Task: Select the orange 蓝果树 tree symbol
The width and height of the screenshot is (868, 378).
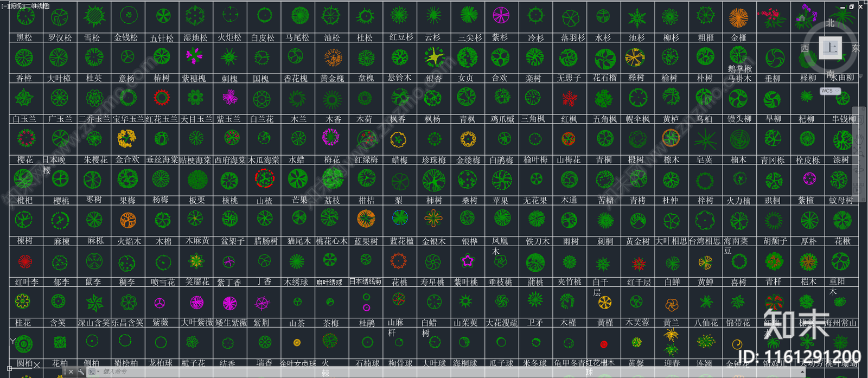Action: (366, 219)
